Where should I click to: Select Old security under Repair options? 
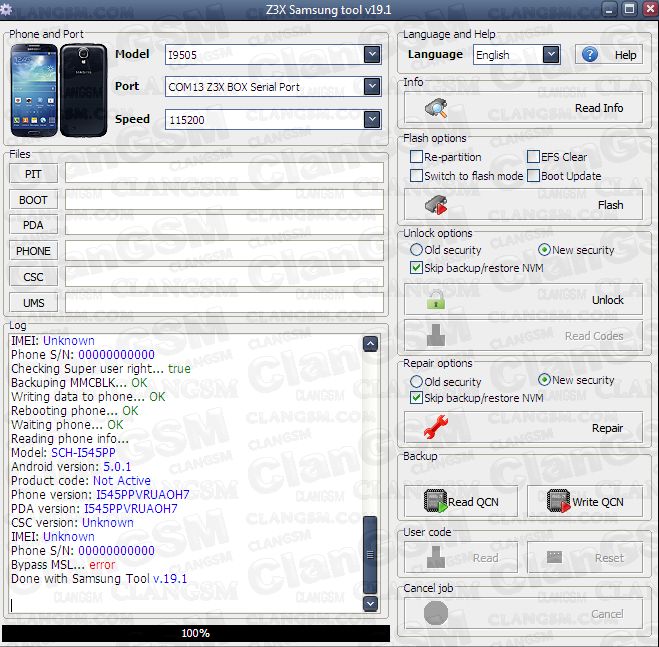point(416,382)
